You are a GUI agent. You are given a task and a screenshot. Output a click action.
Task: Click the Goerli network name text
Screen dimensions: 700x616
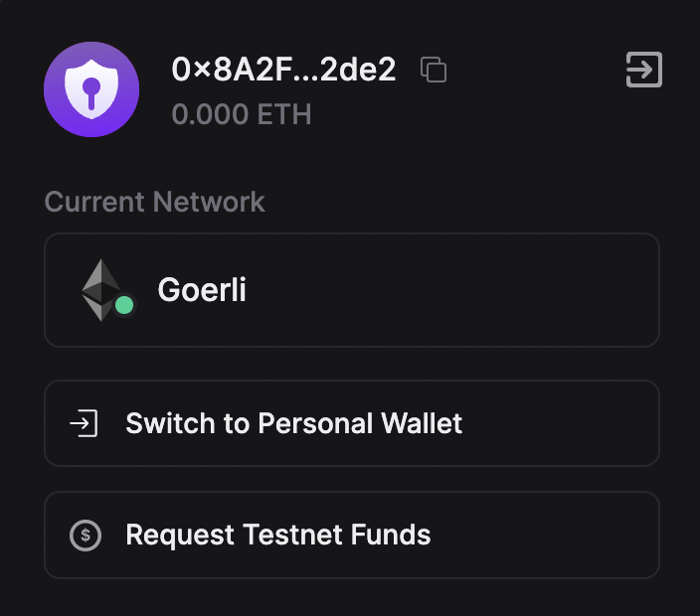pos(202,290)
